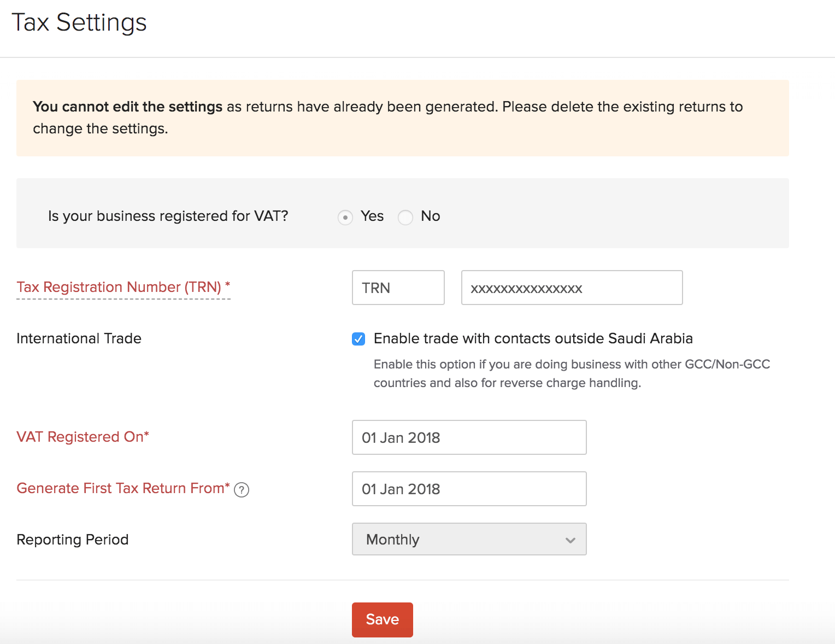Click the 'No' text label next to radio
Viewport: 835px width, 644px height.
(x=430, y=216)
